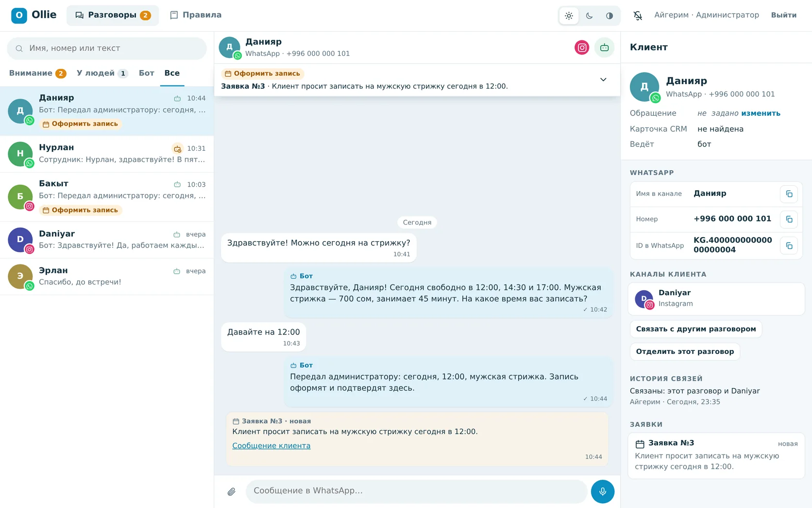The height and width of the screenshot is (508, 812).
Task: Show conversations У людей
Action: (102, 73)
